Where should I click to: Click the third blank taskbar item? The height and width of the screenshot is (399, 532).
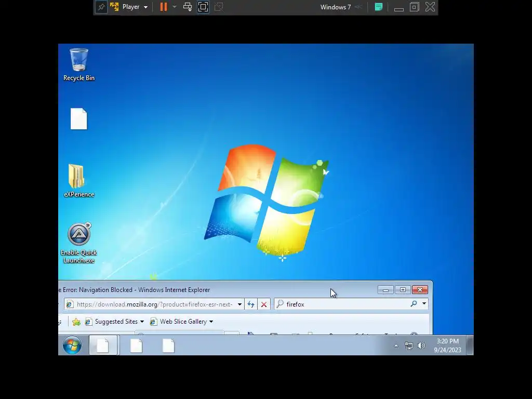pos(168,345)
